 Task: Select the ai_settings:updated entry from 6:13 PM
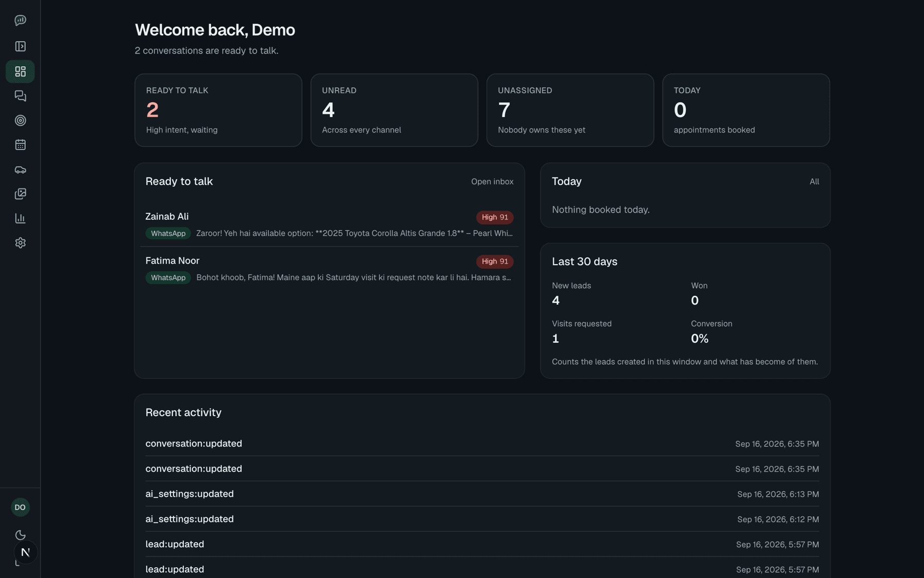(x=482, y=494)
